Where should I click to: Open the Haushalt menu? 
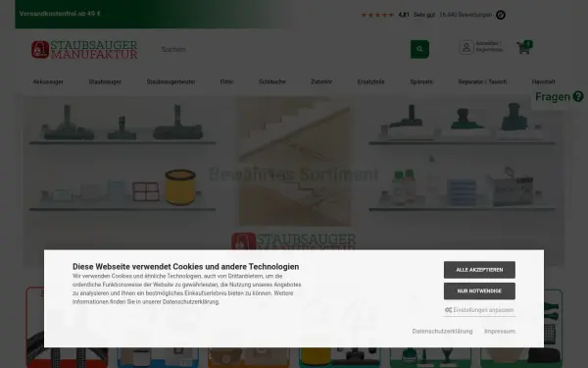click(x=543, y=81)
